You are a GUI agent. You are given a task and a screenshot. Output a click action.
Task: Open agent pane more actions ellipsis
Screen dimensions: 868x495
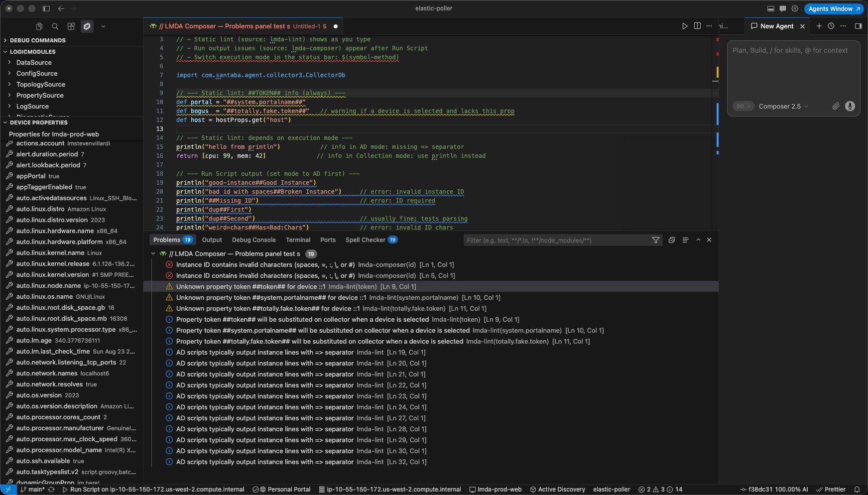click(843, 26)
